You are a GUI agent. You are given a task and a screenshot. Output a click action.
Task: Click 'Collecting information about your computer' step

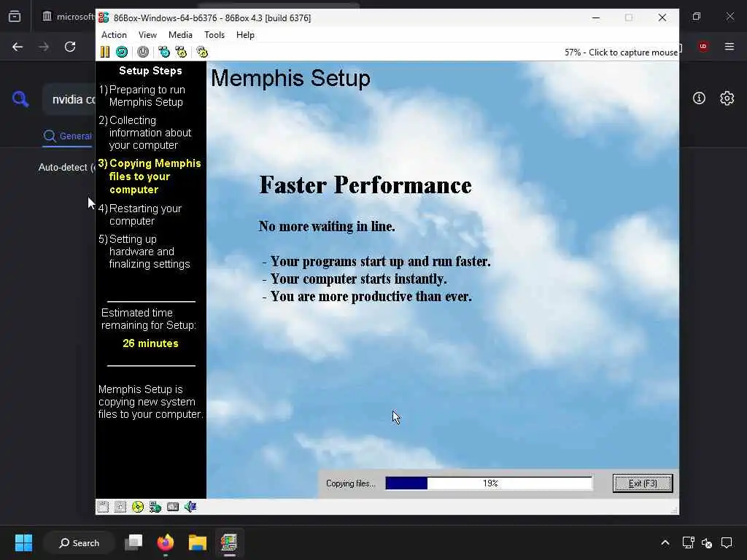(x=145, y=133)
